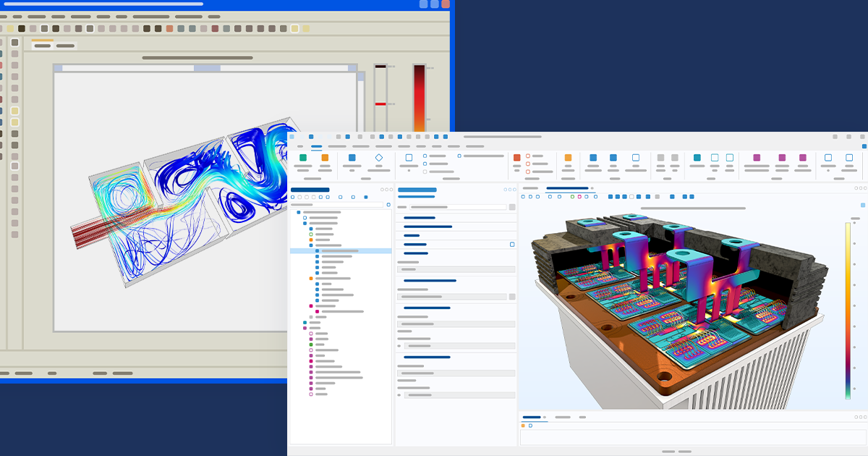Click the red marker on the vertical color legend slider

(380, 104)
